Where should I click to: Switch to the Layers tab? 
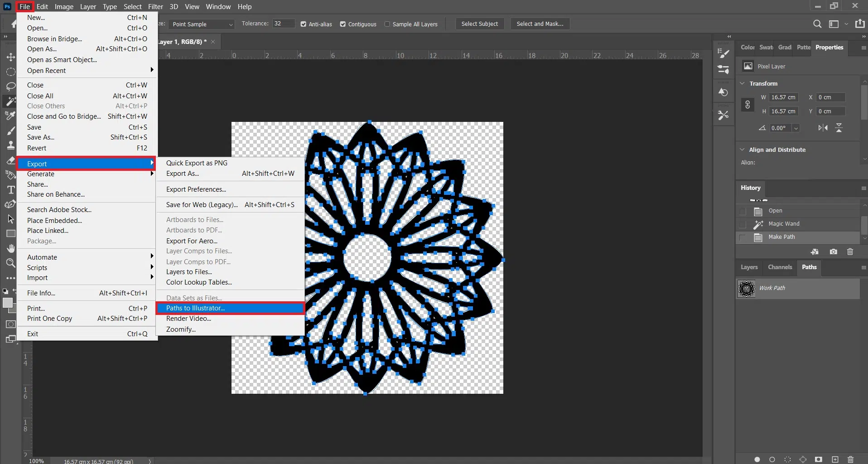click(749, 267)
